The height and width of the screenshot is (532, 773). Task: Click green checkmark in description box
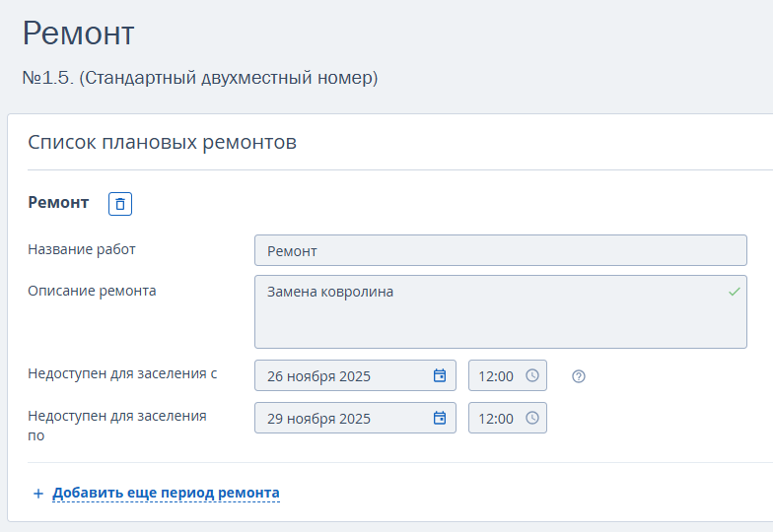point(734,292)
